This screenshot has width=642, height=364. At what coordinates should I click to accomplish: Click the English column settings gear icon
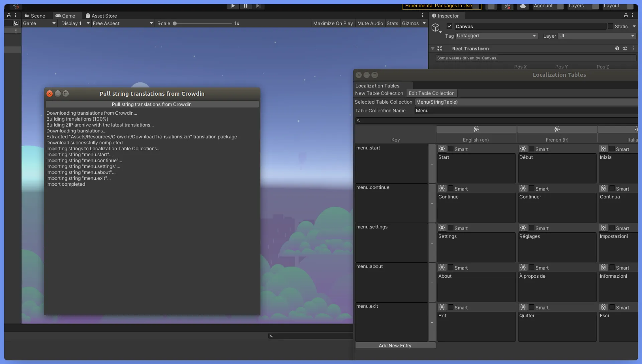click(476, 129)
